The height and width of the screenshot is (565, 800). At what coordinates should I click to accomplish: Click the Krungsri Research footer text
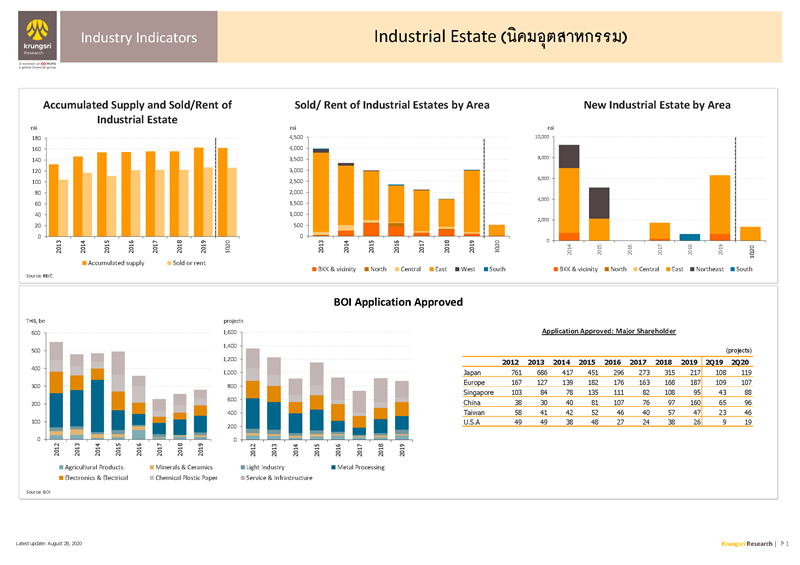pos(747,543)
